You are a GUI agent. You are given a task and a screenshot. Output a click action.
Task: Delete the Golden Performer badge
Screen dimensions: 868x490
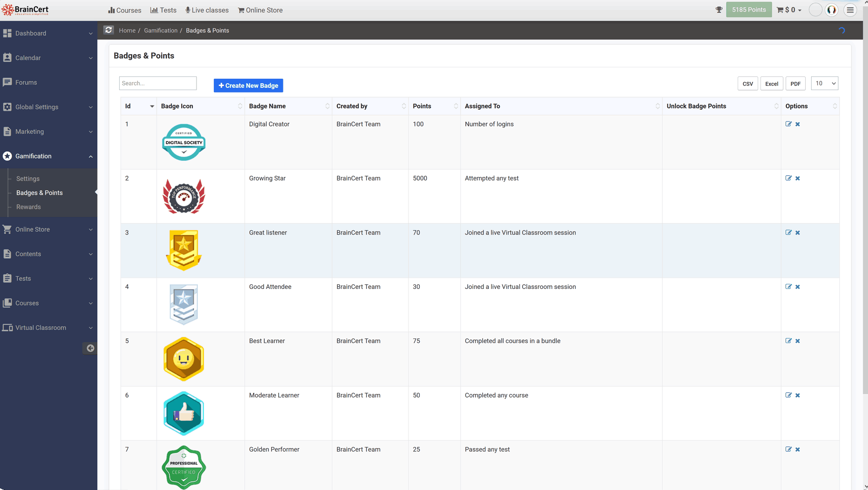click(797, 450)
